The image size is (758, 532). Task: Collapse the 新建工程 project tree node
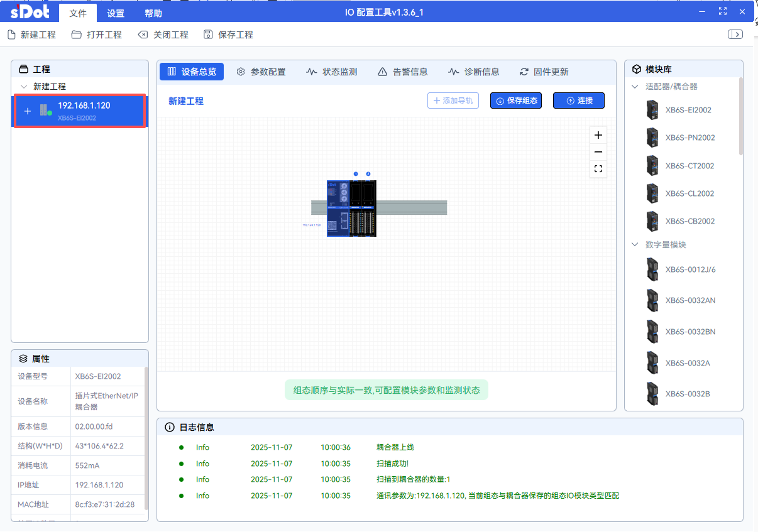click(24, 87)
